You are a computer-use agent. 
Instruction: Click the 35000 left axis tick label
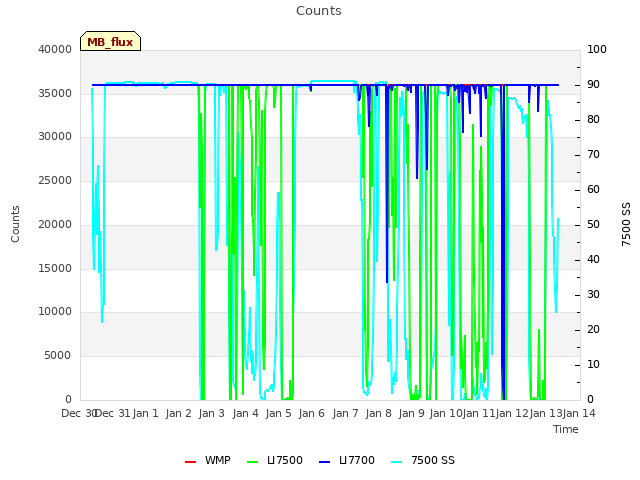tap(55, 93)
